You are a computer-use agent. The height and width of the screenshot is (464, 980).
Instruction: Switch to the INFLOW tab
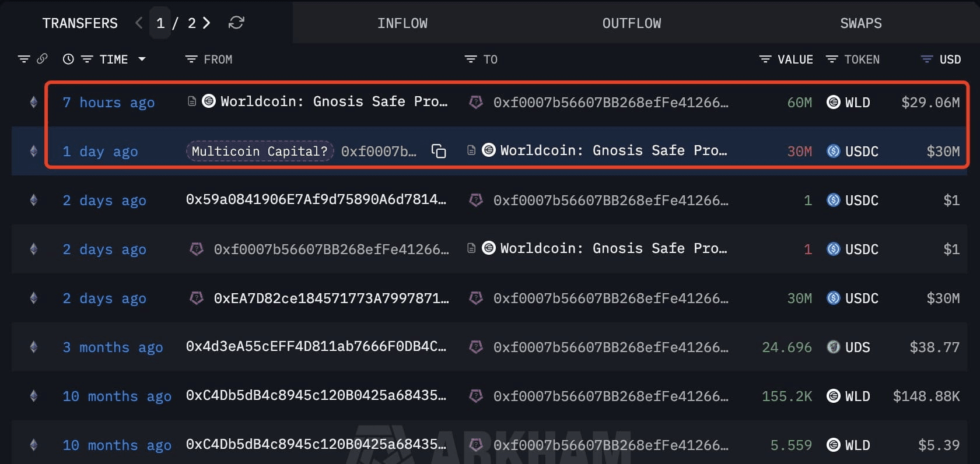(x=402, y=23)
